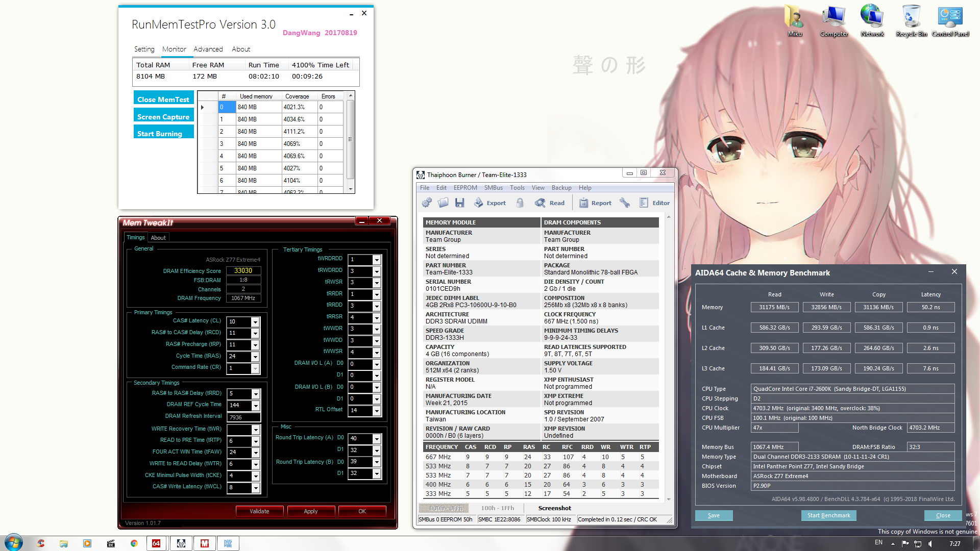The width and height of the screenshot is (980, 551).
Task: Switch to RunMemTestPro via taskbar icon
Action: (228, 543)
